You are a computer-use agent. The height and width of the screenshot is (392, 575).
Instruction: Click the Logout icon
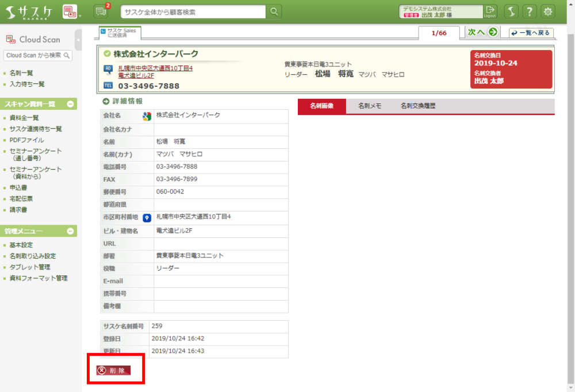(490, 11)
